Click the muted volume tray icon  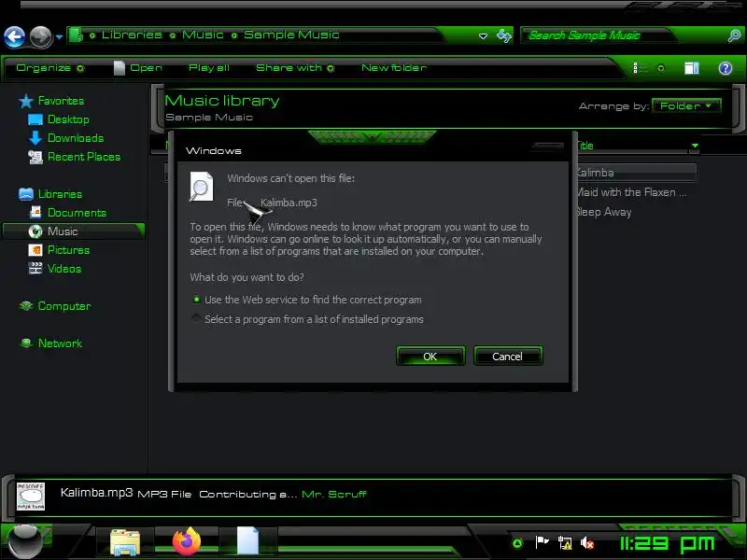tap(587, 543)
